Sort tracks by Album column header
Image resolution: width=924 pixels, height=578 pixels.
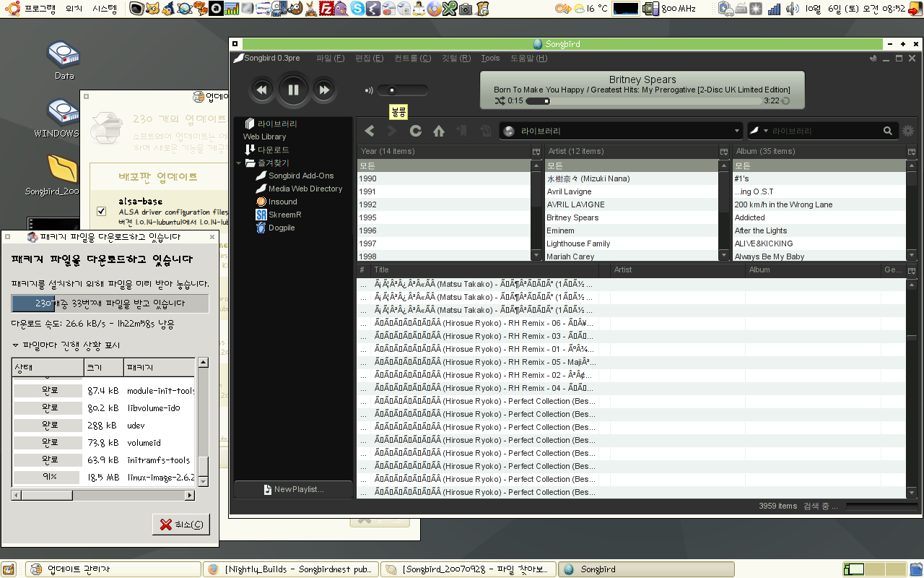coord(813,269)
